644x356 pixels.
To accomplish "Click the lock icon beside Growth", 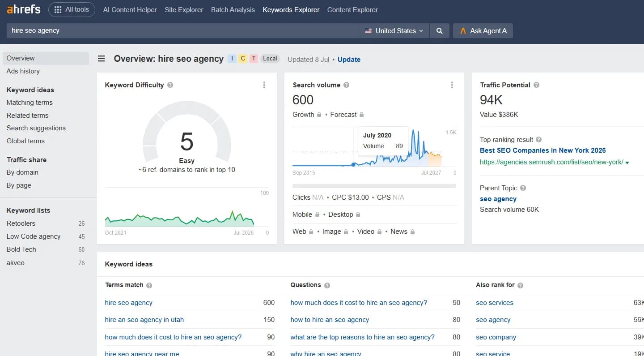I will pos(319,115).
